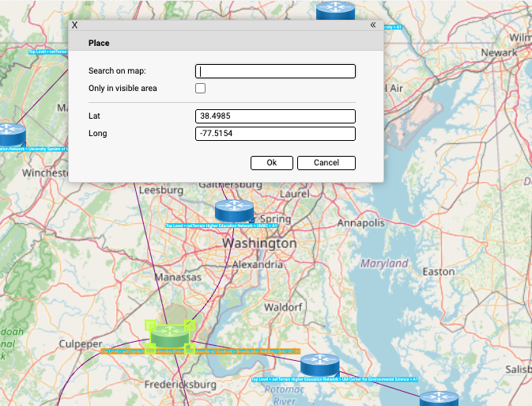Image resolution: width=532 pixels, height=406 pixels.
Task: Click the top-left selection handle of the green node
Action: (149, 324)
